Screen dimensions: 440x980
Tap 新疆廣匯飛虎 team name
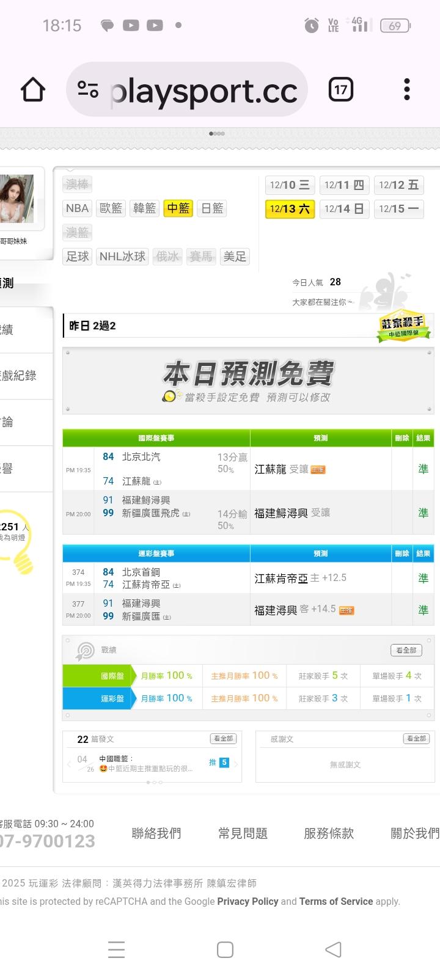click(x=151, y=513)
